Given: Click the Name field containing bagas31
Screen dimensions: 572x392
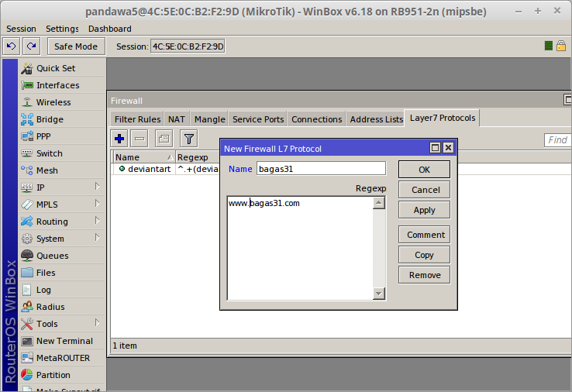Looking at the screenshot, I should point(321,169).
